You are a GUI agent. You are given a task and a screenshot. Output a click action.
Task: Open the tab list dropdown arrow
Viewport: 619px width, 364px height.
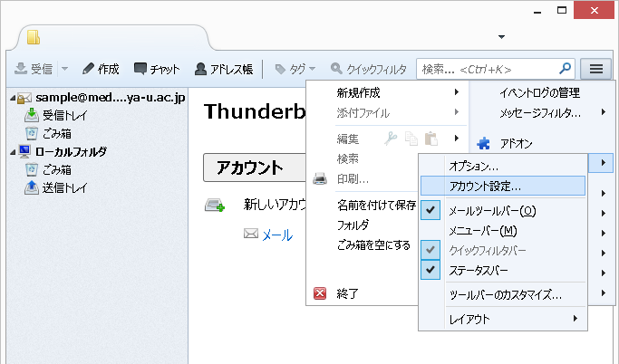click(x=501, y=37)
